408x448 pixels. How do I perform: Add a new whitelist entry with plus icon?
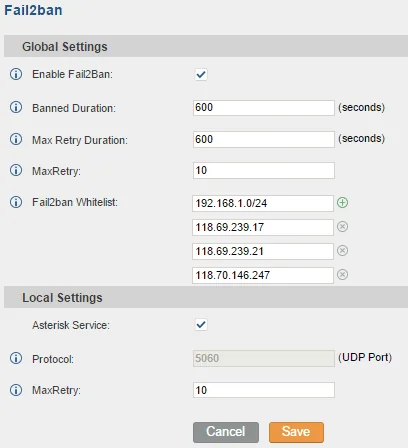342,202
